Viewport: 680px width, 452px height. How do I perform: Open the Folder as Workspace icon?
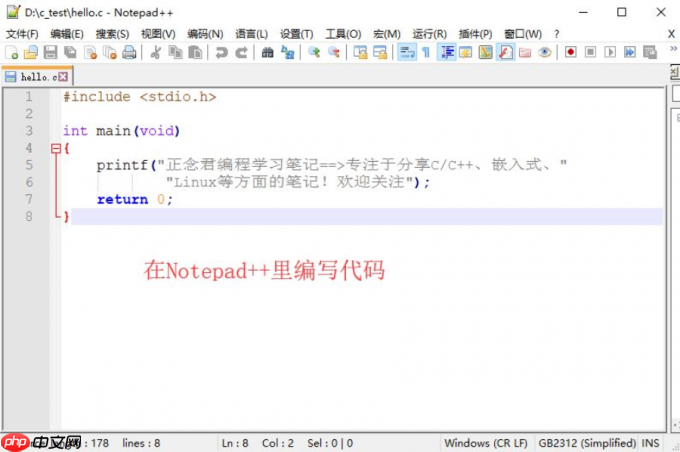[525, 52]
